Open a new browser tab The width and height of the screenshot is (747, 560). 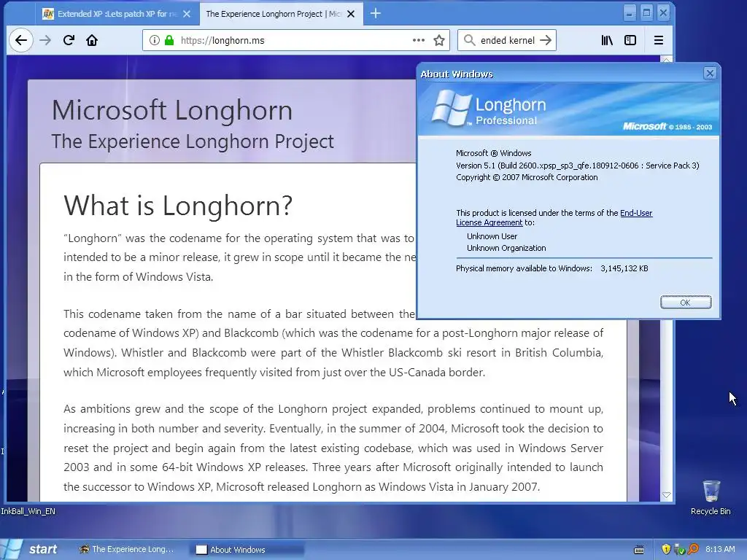tap(376, 14)
